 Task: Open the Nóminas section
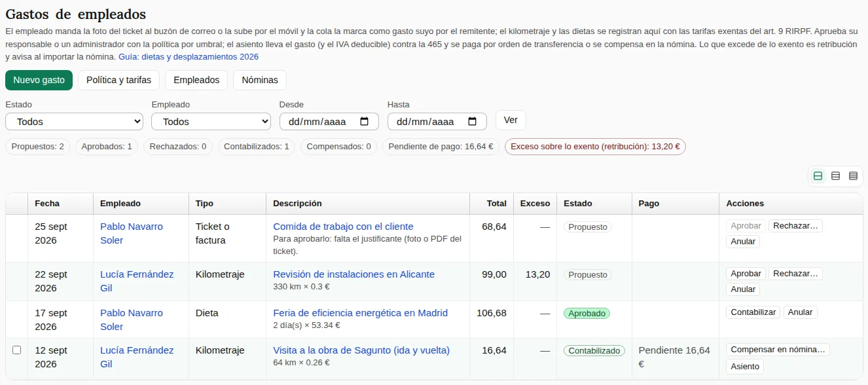coord(260,80)
